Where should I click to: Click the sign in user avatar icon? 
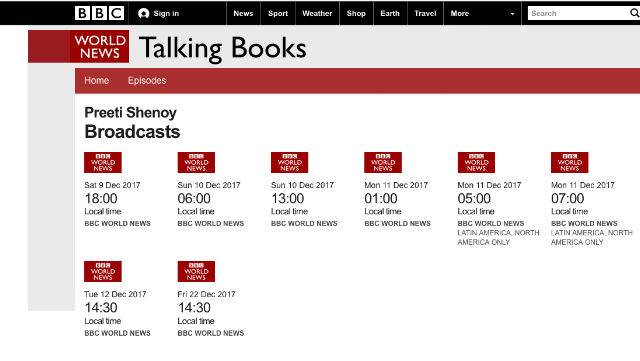143,13
